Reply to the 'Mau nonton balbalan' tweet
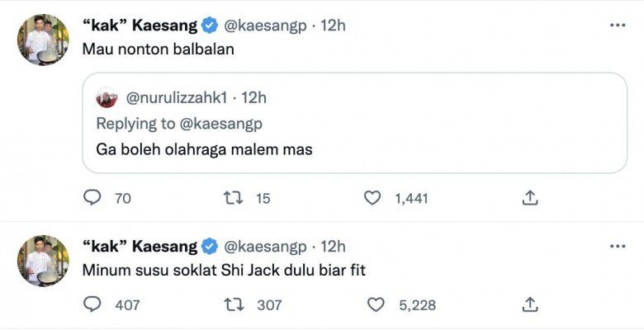The width and height of the screenshot is (644, 330). (93, 198)
